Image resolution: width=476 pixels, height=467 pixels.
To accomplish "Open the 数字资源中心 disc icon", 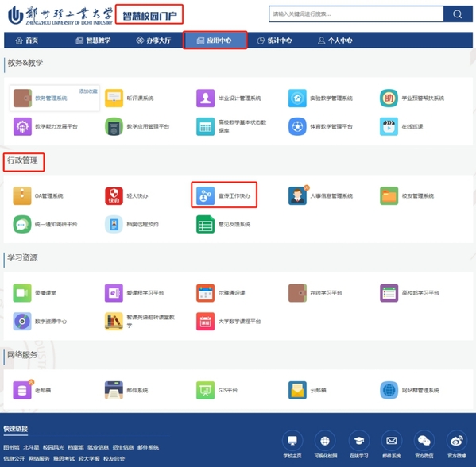I will tap(22, 322).
